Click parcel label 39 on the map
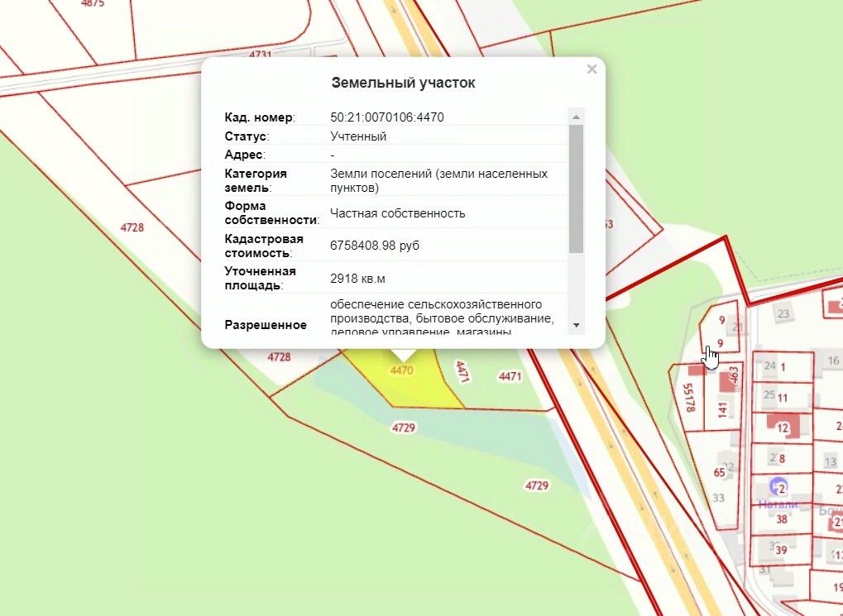 tap(781, 550)
